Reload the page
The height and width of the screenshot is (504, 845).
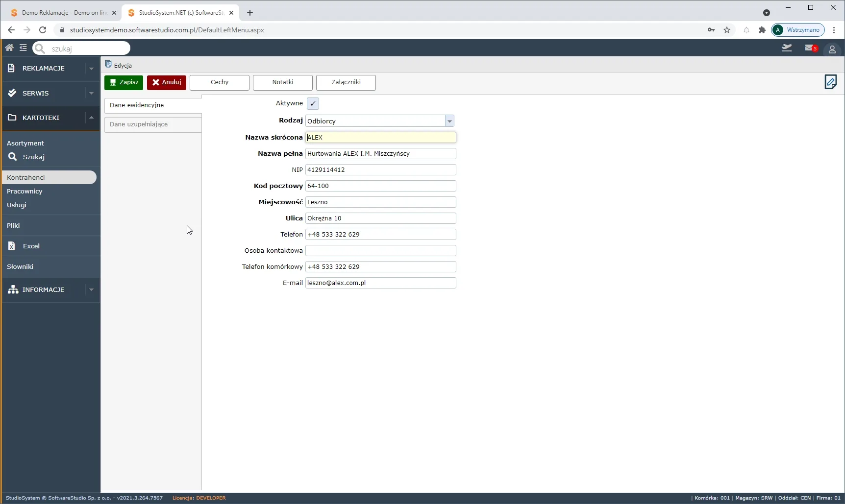(43, 30)
